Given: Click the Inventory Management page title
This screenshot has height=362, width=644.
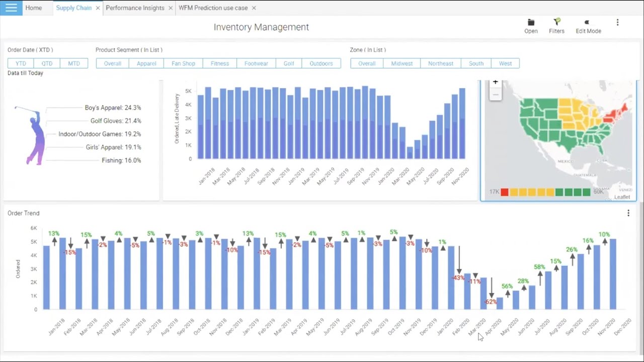Looking at the screenshot, I should tap(261, 27).
